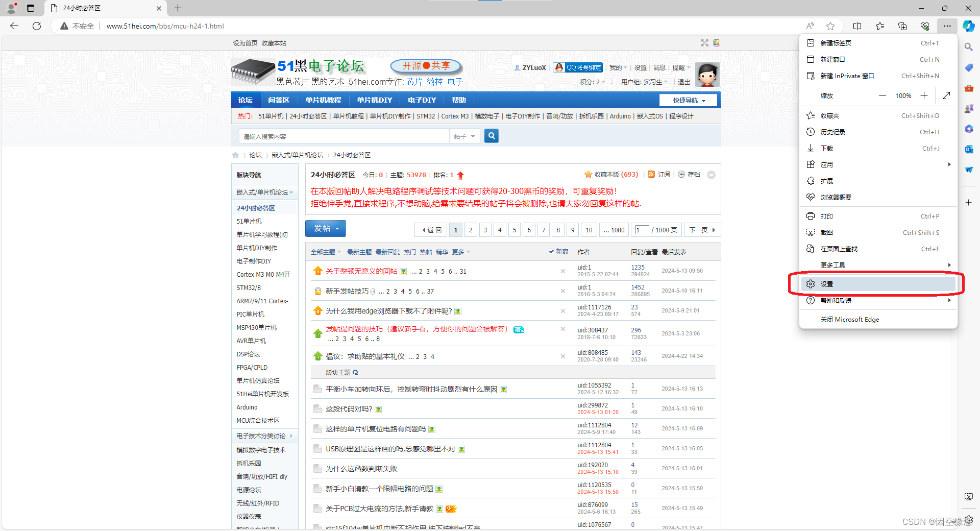Go to page 2 of thread list
This screenshot has height=531, width=980.
pos(471,230)
